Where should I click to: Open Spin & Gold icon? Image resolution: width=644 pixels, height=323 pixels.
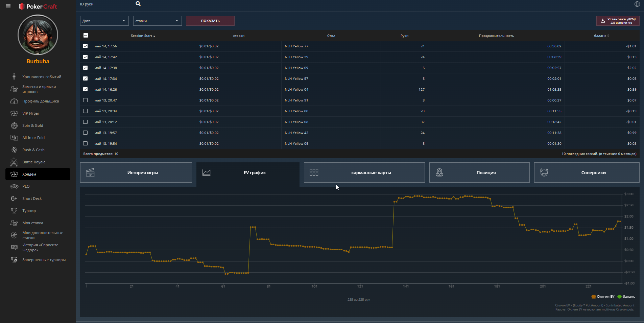[x=14, y=125]
